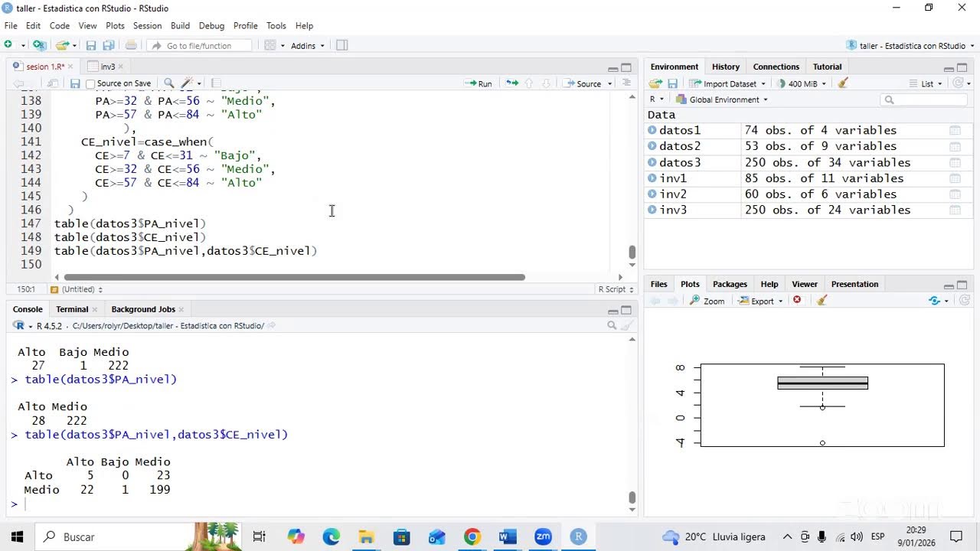Click the Go to file/function field
The image size is (980, 551).
coord(200,45)
